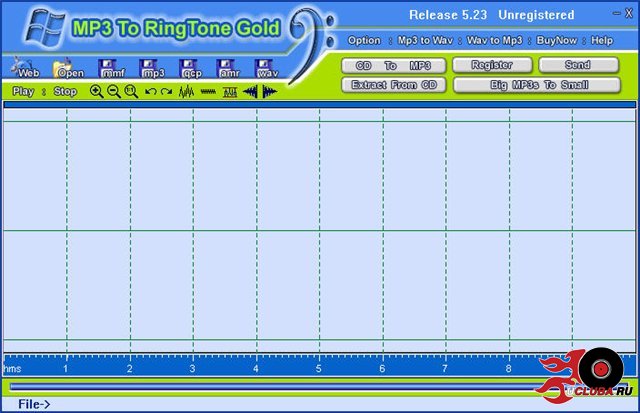This screenshot has height=413, width=640.
Task: Save as mmf format
Action: pyautogui.click(x=111, y=68)
